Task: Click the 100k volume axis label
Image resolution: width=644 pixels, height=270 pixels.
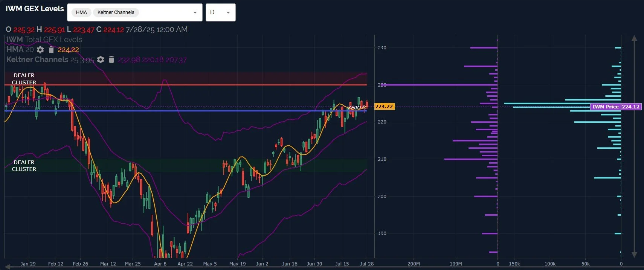Action: pyautogui.click(x=550, y=264)
